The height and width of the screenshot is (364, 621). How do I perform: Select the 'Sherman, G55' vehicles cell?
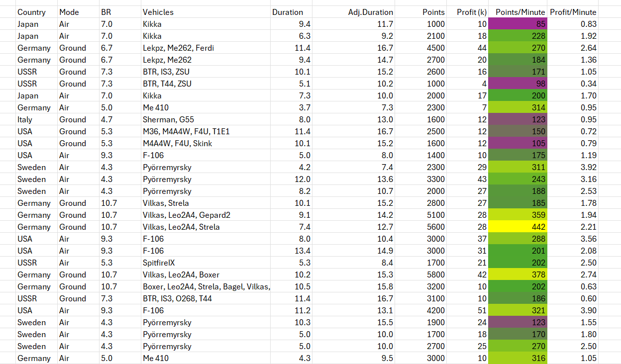206,119
